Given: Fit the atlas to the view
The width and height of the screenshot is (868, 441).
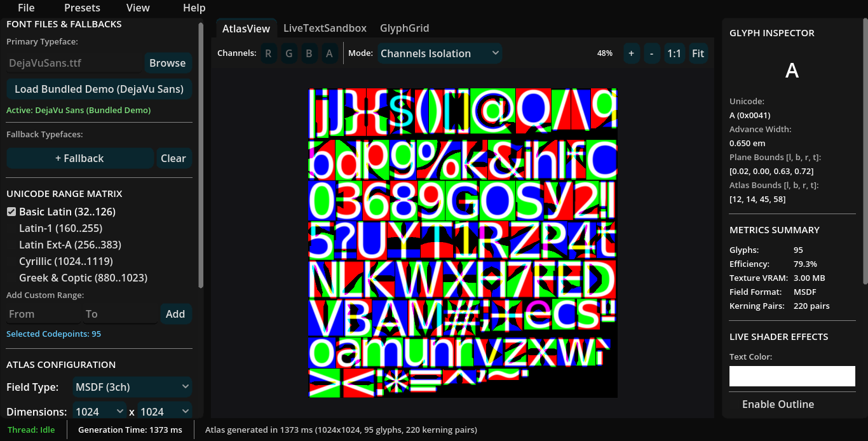Looking at the screenshot, I should (698, 53).
